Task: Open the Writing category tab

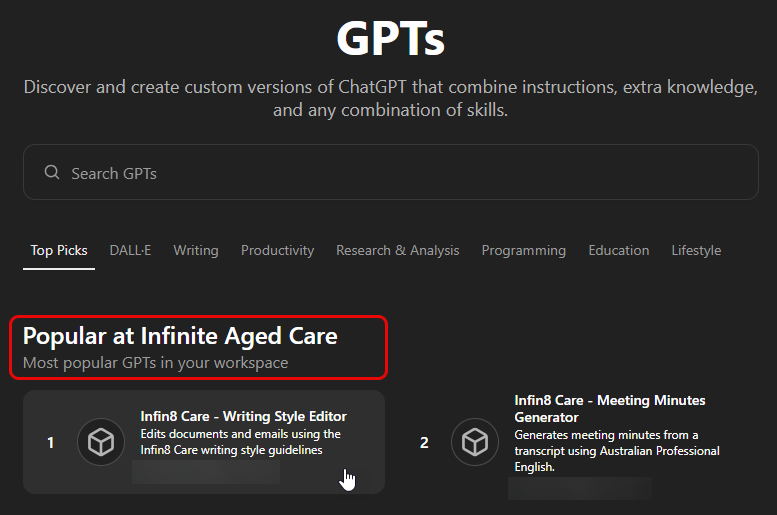Action: [196, 250]
